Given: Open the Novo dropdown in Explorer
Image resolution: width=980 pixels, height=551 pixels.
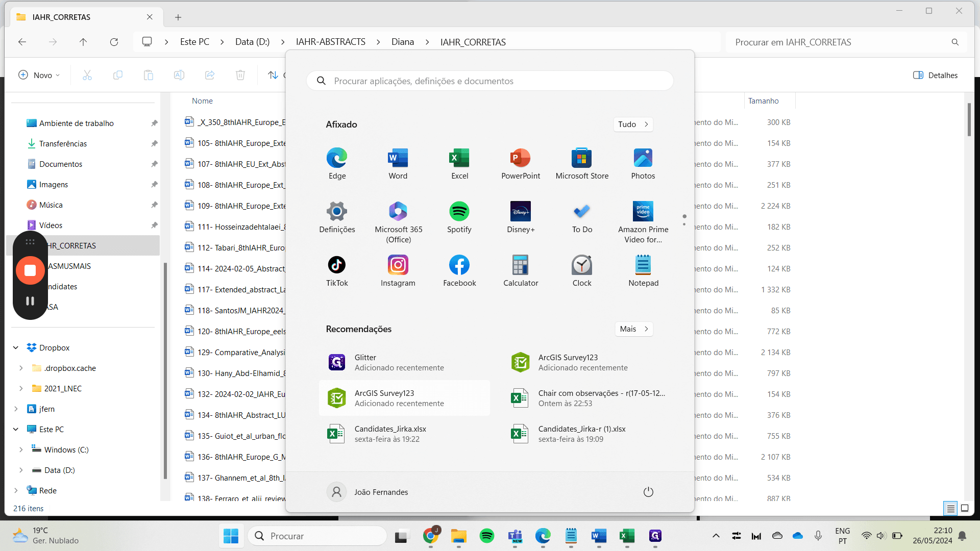Looking at the screenshot, I should pyautogui.click(x=39, y=75).
